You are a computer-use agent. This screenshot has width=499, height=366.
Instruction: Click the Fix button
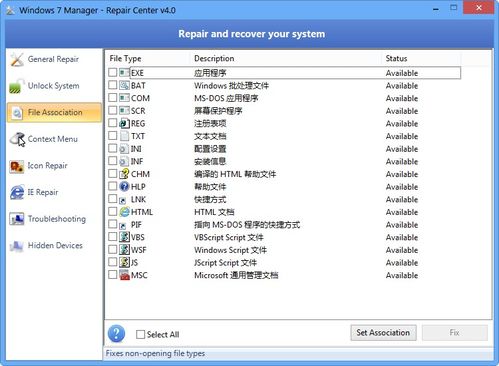click(454, 333)
